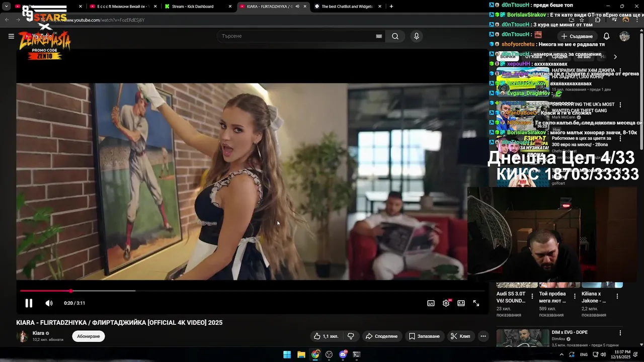Open options for the Kiliana x Jakone video

click(x=617, y=297)
